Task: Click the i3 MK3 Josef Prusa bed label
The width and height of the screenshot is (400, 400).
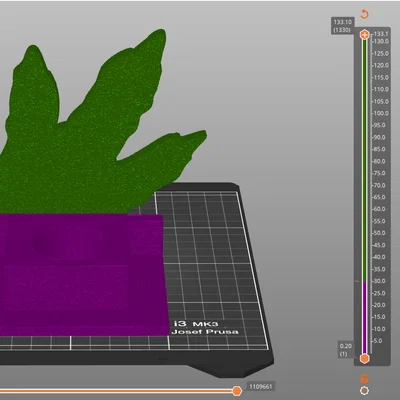Action: point(205,328)
